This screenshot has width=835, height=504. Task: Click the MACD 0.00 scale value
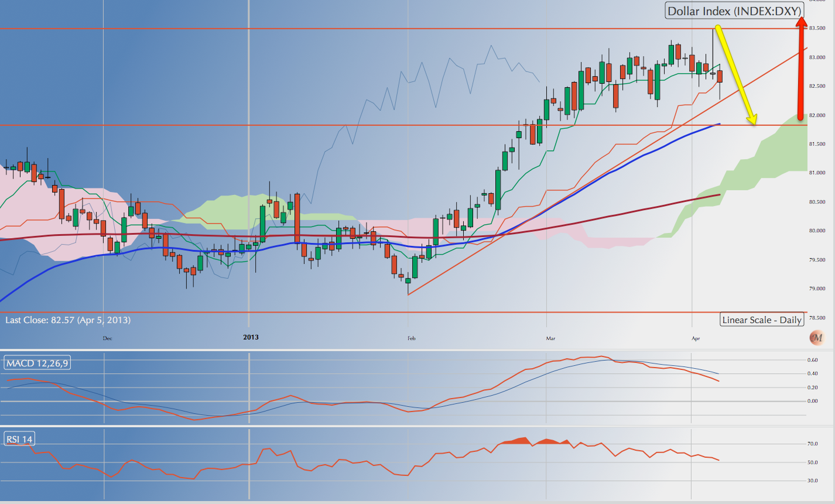tap(813, 401)
